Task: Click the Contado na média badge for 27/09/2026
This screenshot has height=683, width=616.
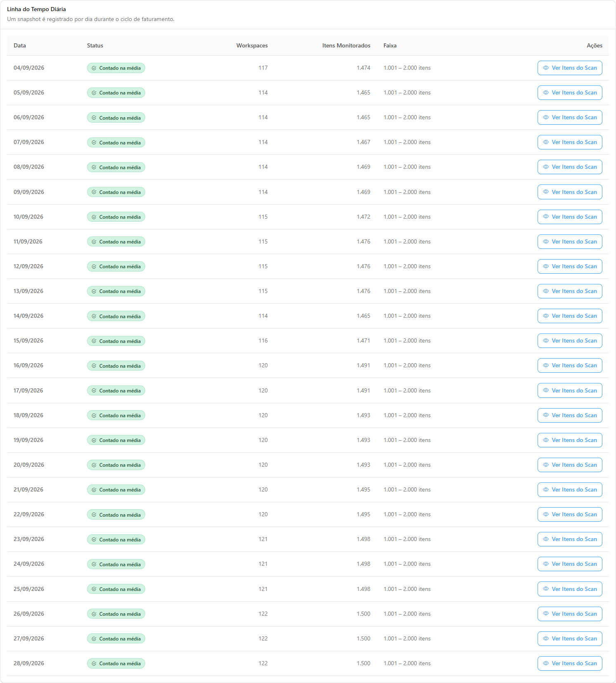Action: 116,638
